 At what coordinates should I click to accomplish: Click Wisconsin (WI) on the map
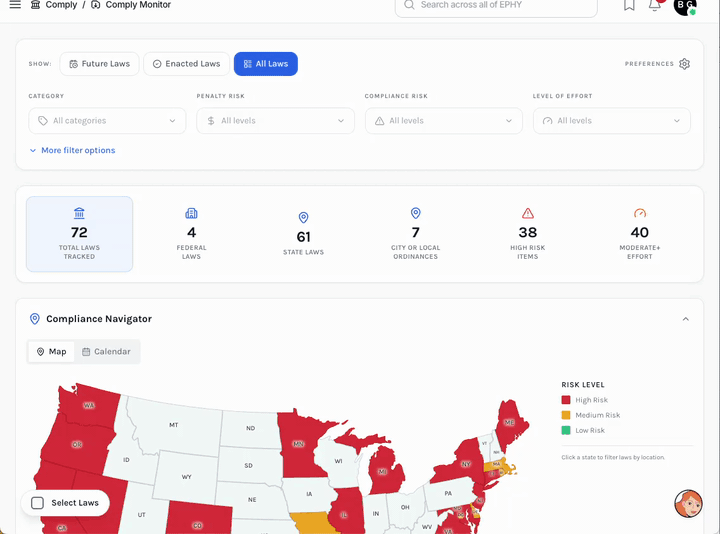[x=338, y=461]
